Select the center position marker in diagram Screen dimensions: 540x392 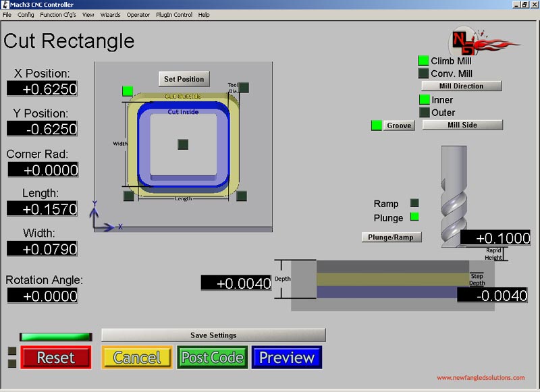click(x=183, y=144)
